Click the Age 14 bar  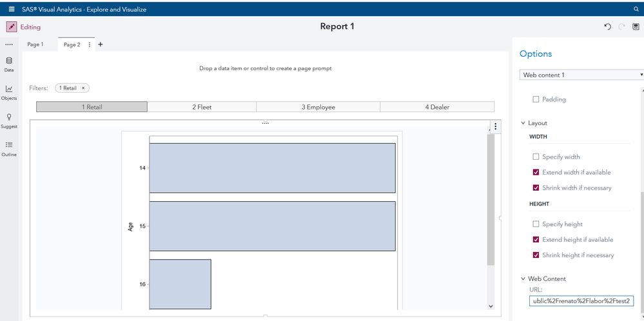click(x=272, y=168)
